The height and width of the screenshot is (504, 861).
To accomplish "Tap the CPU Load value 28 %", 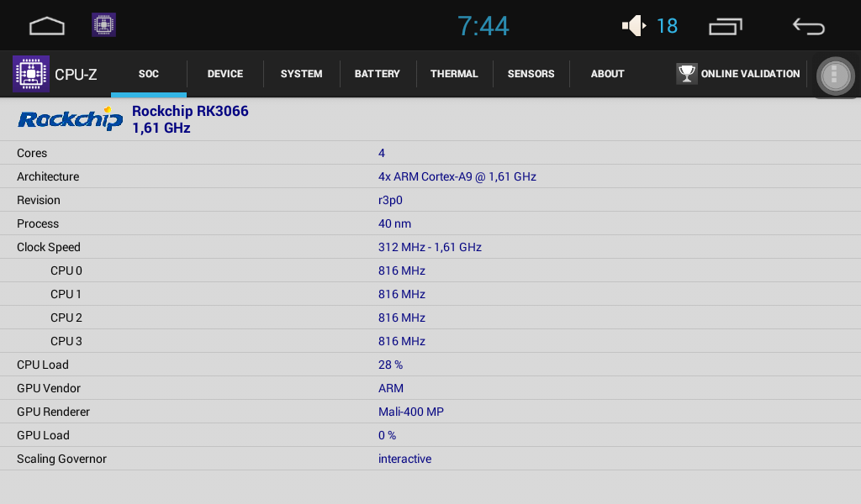I will pos(390,365).
